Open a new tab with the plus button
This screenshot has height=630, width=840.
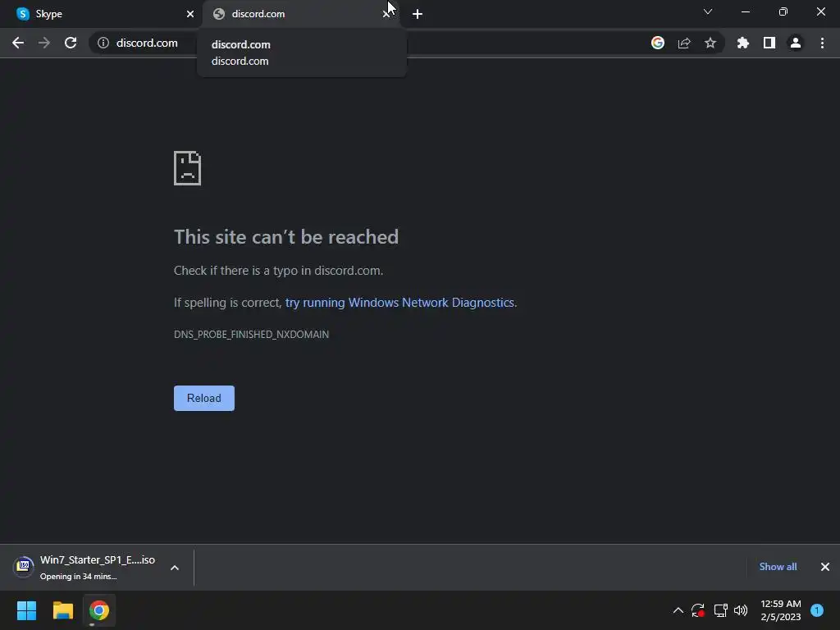(418, 14)
